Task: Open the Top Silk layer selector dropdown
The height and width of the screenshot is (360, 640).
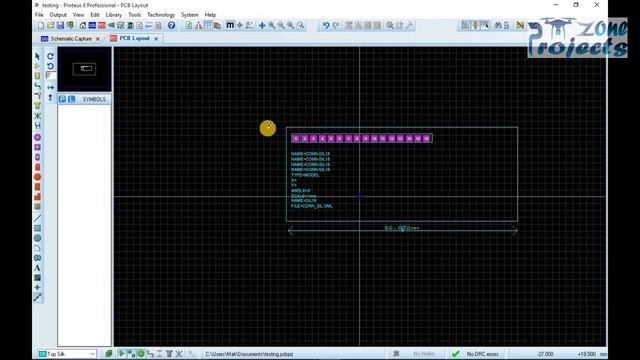Action: pos(67,354)
